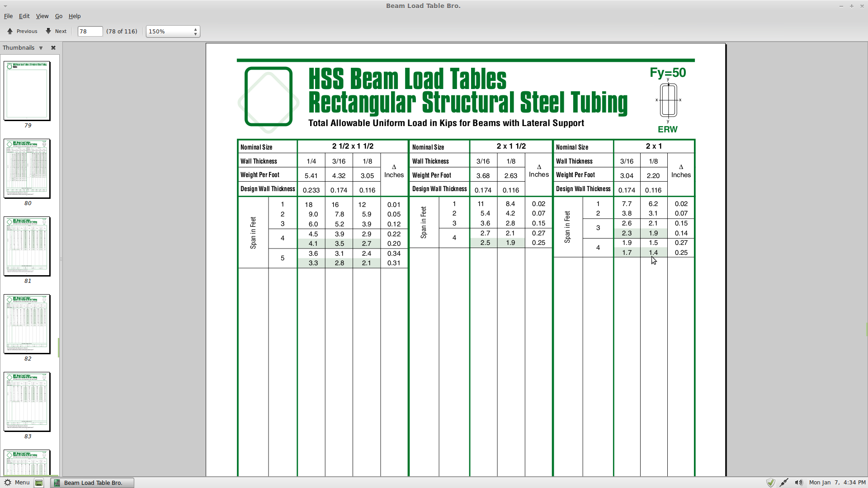Open the View menu
The height and width of the screenshot is (488, 868).
(42, 16)
